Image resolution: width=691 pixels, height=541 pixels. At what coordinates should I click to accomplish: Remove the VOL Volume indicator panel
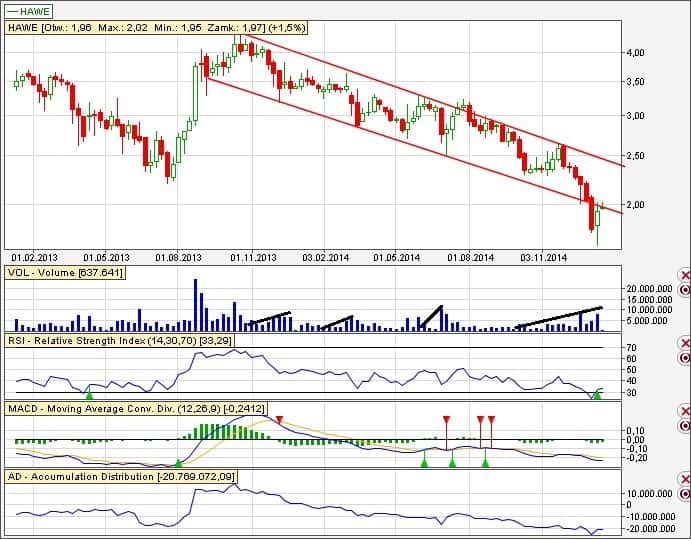pyautogui.click(x=684, y=275)
